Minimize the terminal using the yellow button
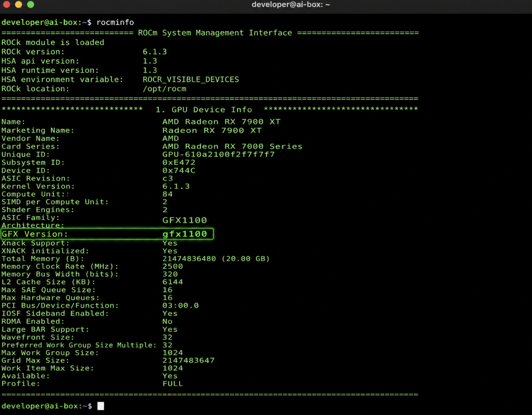532x415 pixels. (19, 4)
